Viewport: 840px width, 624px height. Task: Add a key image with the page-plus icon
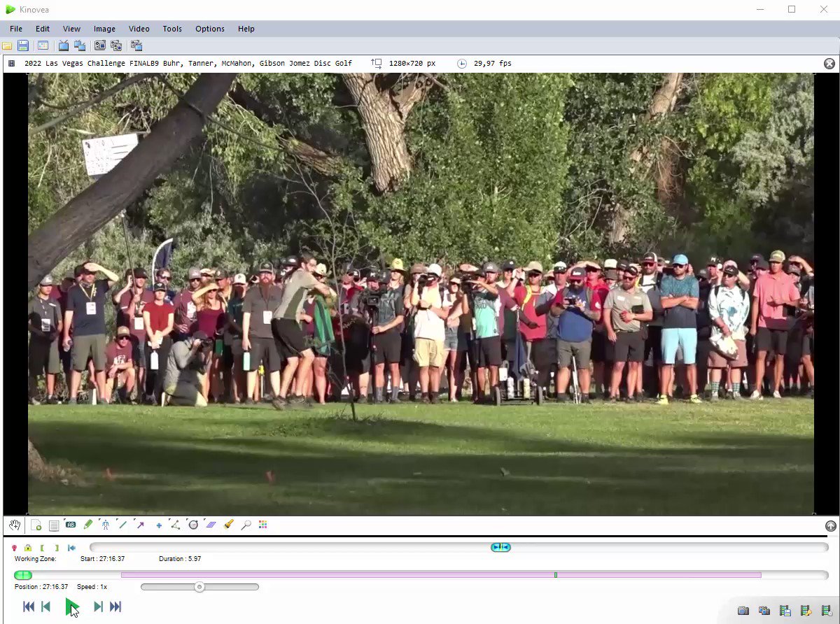pyautogui.click(x=36, y=525)
